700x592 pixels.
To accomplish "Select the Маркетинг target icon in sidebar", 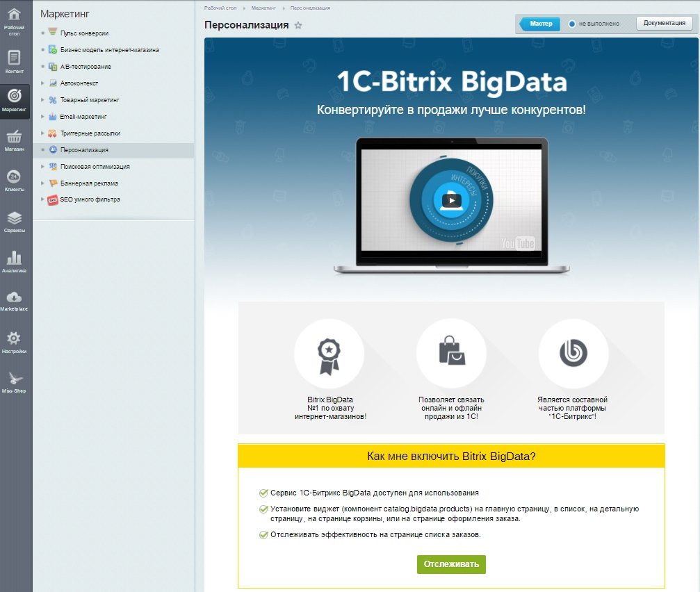I will click(15, 95).
